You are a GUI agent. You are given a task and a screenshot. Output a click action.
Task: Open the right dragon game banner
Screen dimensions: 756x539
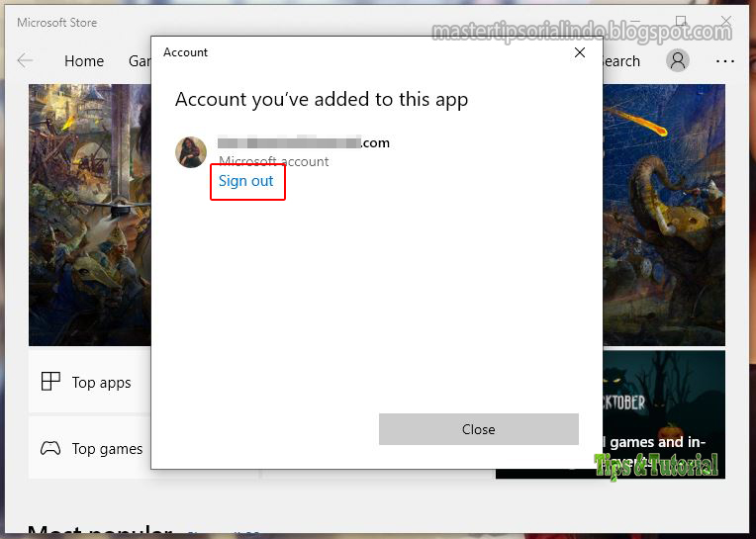664,215
